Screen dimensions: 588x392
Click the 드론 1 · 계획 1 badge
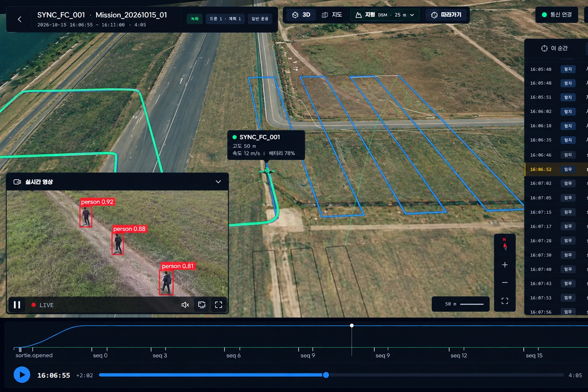pos(225,19)
